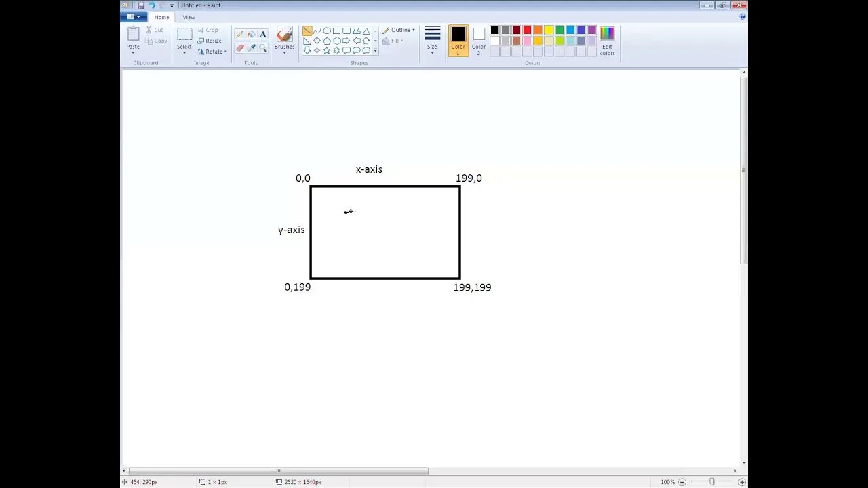Expand the Shapes gallery with More arrow
Image resolution: width=868 pixels, height=488 pixels.
coord(375,51)
